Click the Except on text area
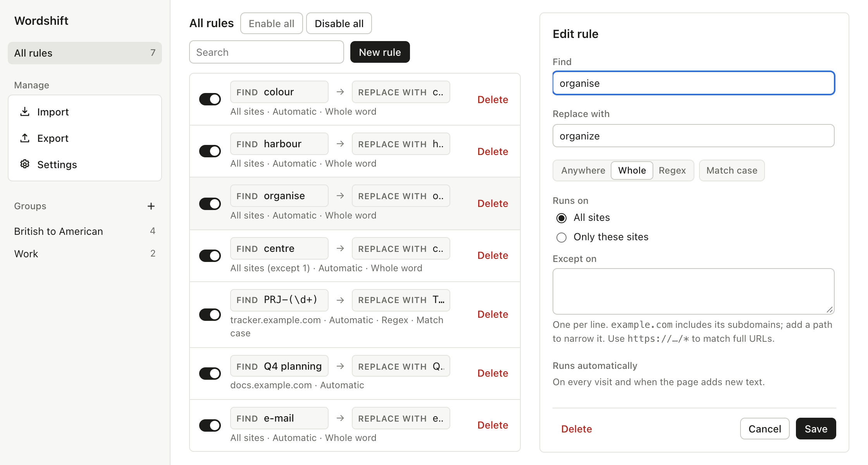The height and width of the screenshot is (465, 868). pos(694,291)
